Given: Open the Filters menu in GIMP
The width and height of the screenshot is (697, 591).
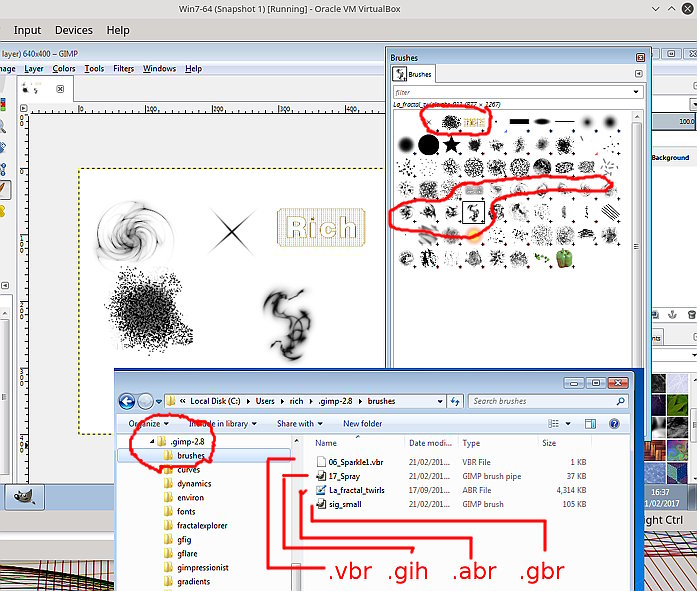Looking at the screenshot, I should click(123, 69).
